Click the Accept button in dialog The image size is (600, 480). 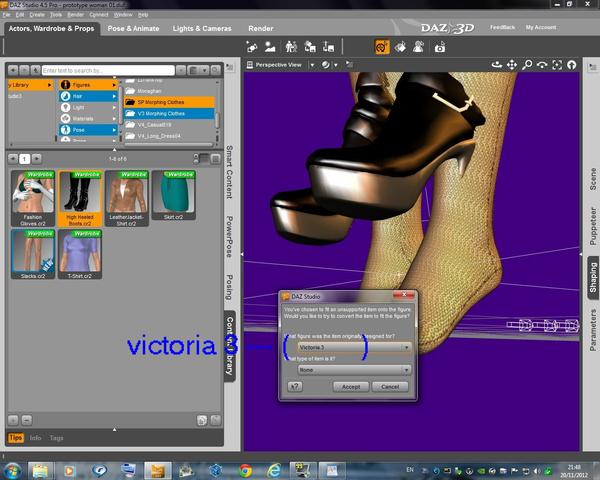tap(351, 387)
